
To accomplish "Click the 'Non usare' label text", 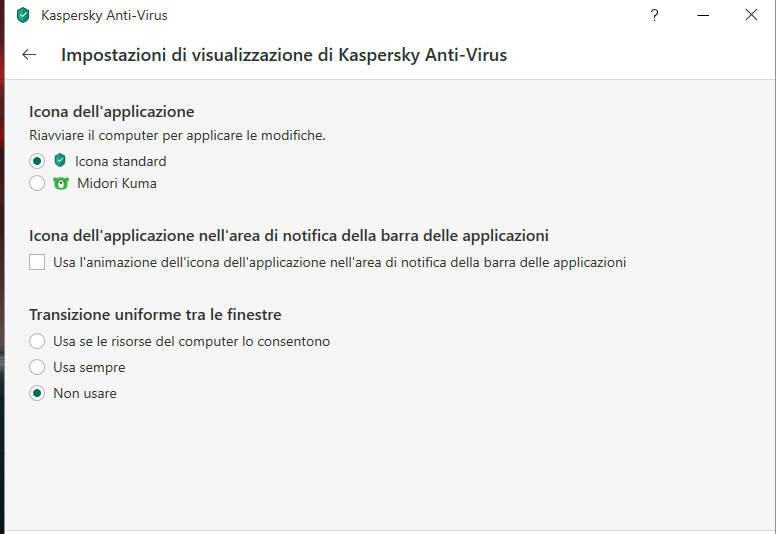I will pyautogui.click(x=85, y=393).
